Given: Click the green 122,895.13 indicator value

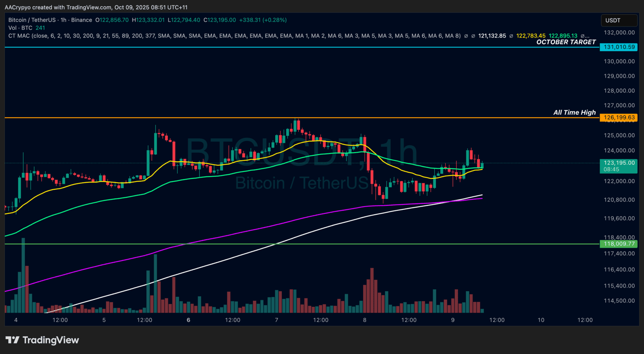Looking at the screenshot, I should pos(563,36).
